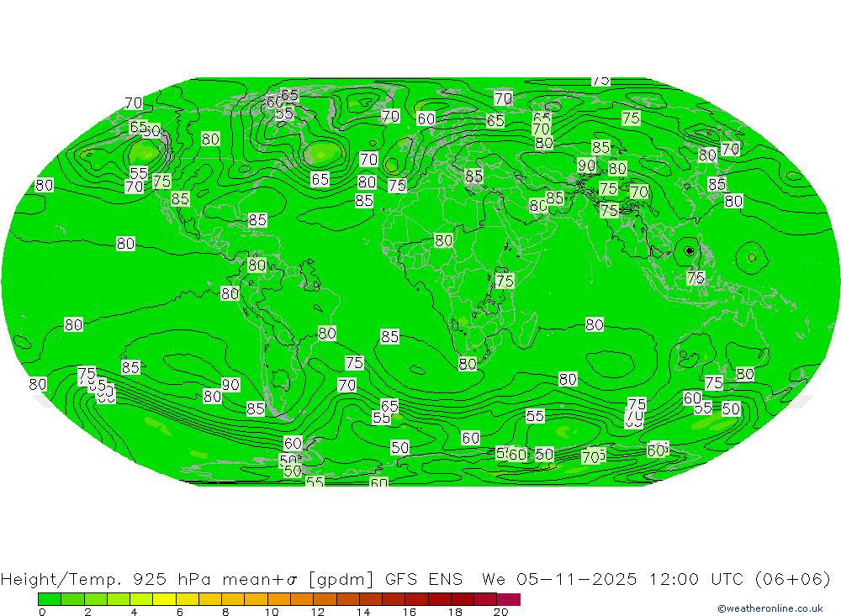Click the '90' contour label west of Chile
Viewport: 841px width, 616px height.
pos(230,384)
